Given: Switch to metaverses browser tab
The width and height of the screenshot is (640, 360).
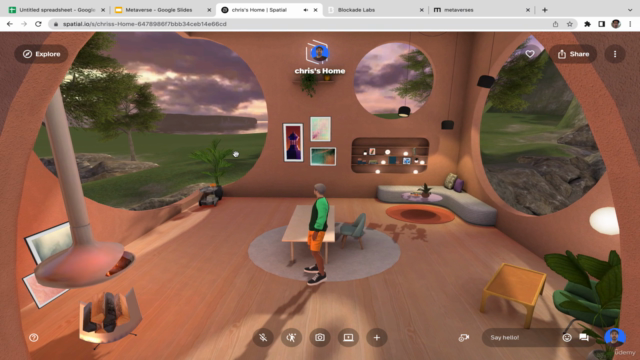Looking at the screenshot, I should pos(458,10).
